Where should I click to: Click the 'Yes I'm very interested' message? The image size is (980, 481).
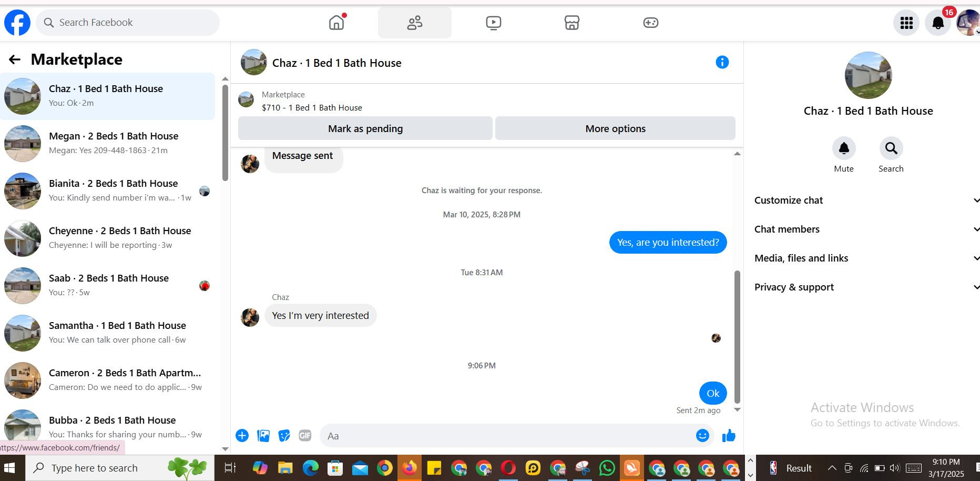click(320, 315)
